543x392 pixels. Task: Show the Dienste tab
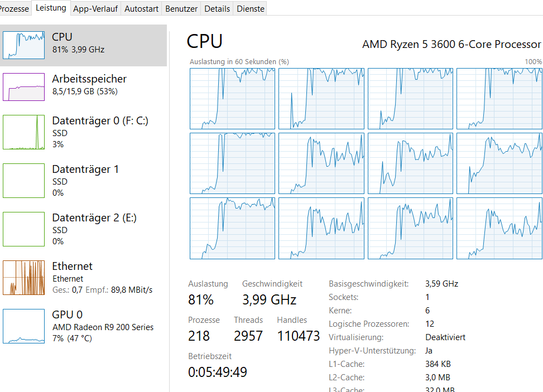coord(251,8)
